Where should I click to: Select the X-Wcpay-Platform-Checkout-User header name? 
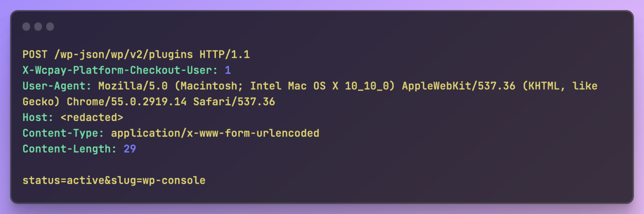(120, 70)
